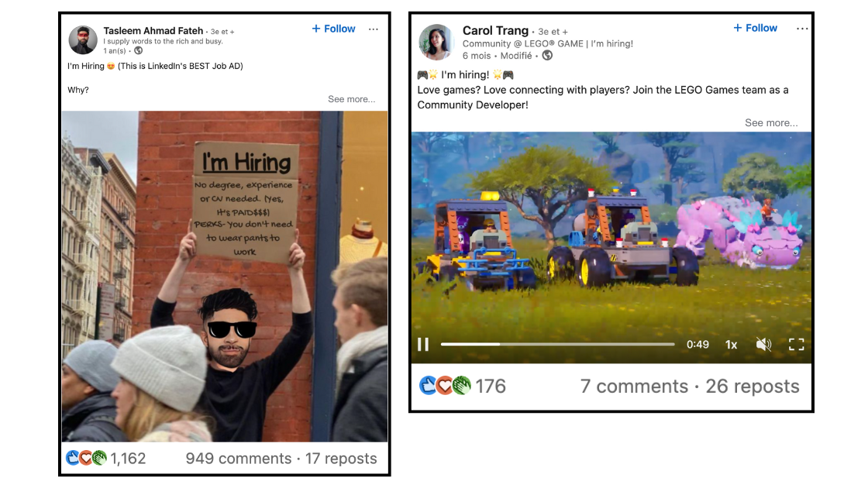868x488 pixels.
Task: Open the 7 comments link
Action: (x=634, y=387)
